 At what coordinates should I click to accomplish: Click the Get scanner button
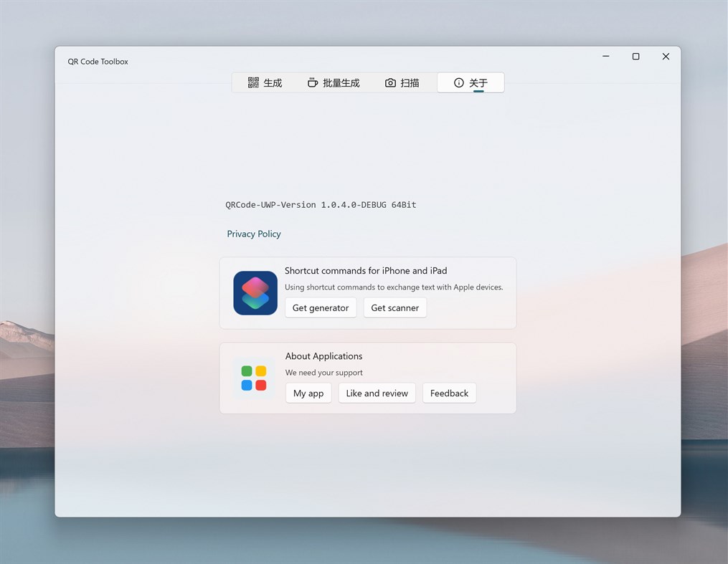coord(394,308)
